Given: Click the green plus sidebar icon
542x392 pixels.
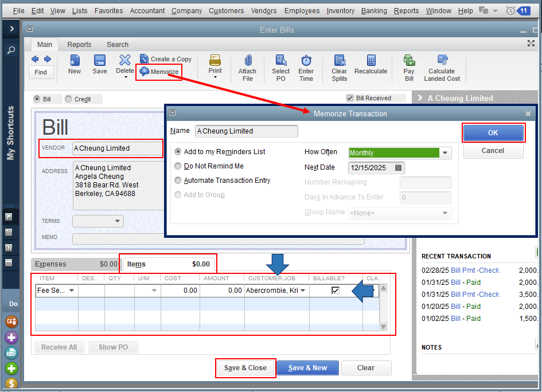Looking at the screenshot, I should pyautogui.click(x=11, y=368).
